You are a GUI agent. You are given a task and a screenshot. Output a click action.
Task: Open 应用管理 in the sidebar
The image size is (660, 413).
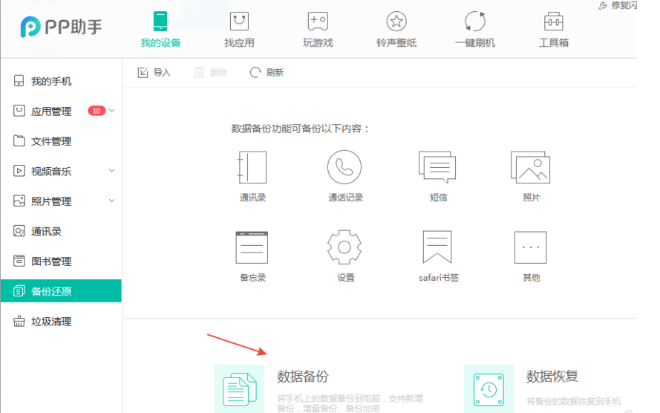click(x=61, y=111)
